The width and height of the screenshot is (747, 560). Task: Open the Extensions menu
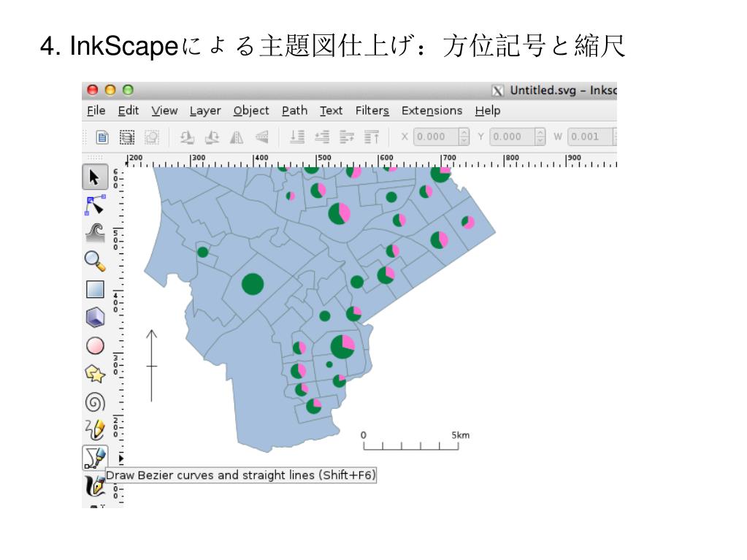[432, 110]
